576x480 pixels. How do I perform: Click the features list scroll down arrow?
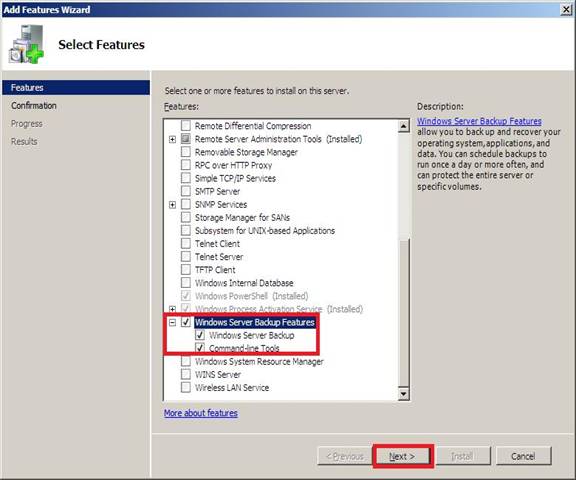click(403, 394)
